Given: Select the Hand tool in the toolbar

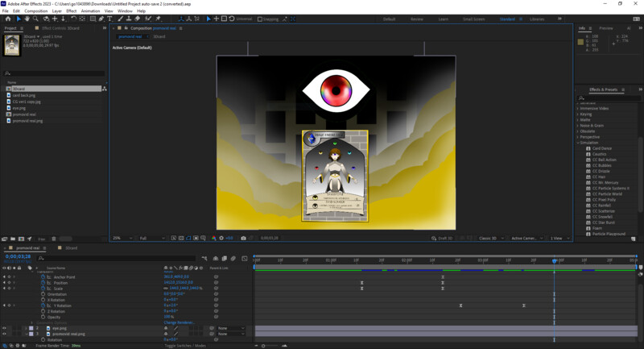Looking at the screenshot, I should click(x=27, y=19).
